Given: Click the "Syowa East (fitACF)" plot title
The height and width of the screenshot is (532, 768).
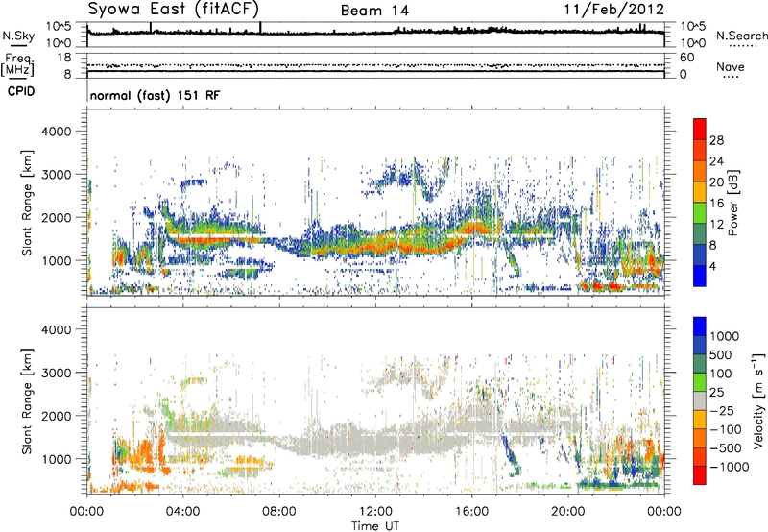Looking at the screenshot, I should [173, 9].
